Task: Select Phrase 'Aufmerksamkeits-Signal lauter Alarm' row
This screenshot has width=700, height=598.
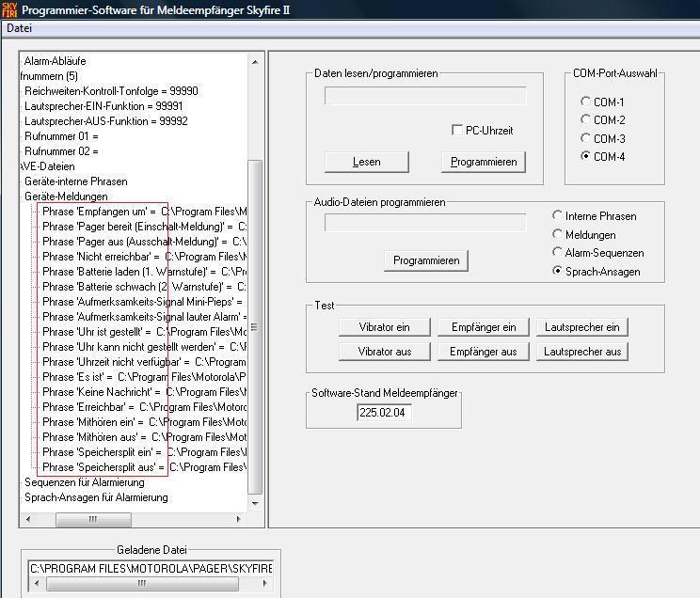Action: 144,317
